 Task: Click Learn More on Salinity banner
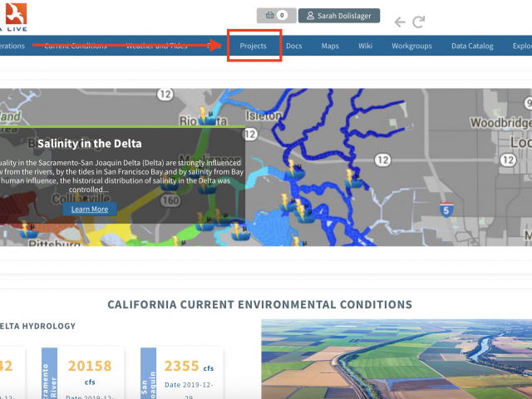pos(90,209)
